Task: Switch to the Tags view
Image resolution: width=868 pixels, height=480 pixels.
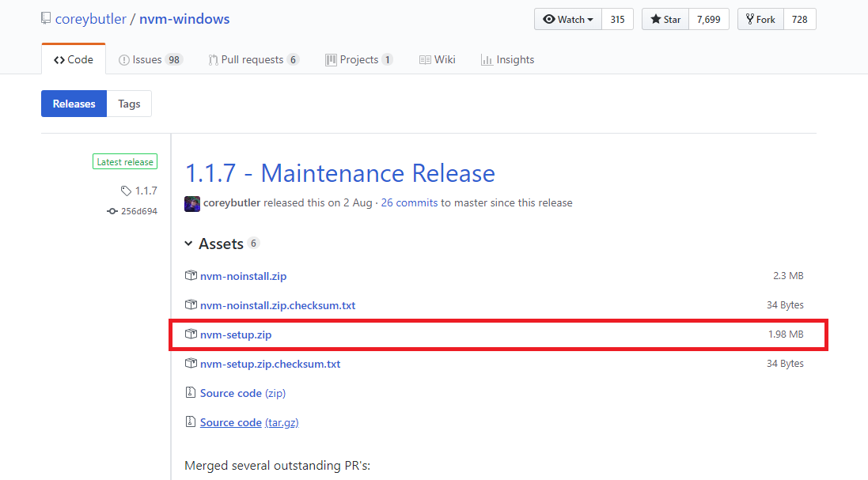Action: coord(128,103)
